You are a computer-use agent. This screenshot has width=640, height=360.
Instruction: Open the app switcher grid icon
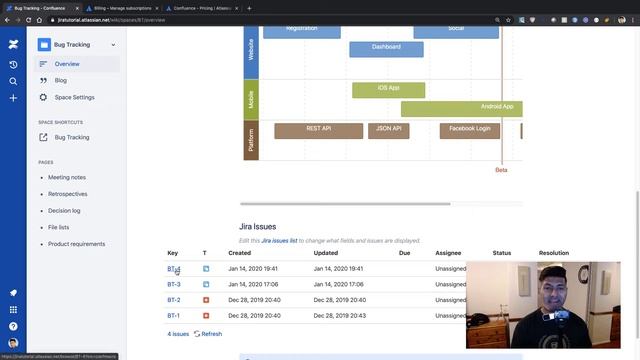point(13,310)
